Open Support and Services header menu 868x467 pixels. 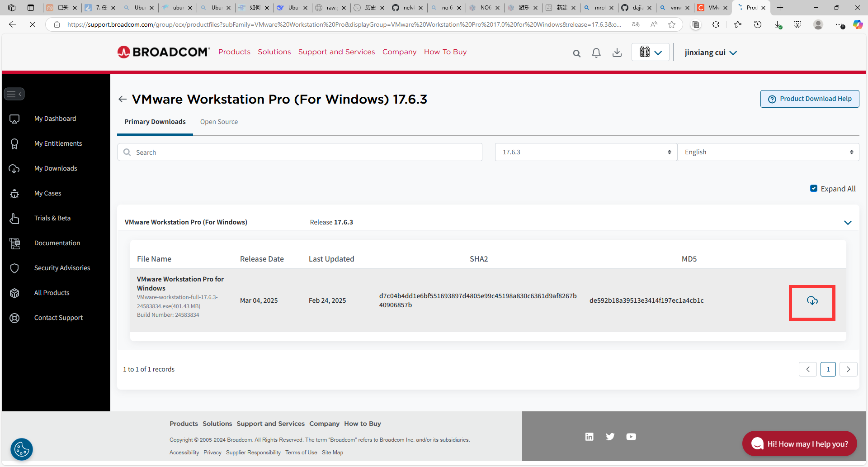pos(337,52)
